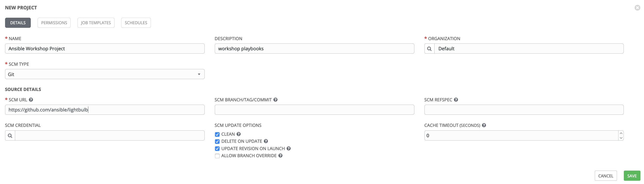Open the SCM URL help tooltip icon

[31, 100]
